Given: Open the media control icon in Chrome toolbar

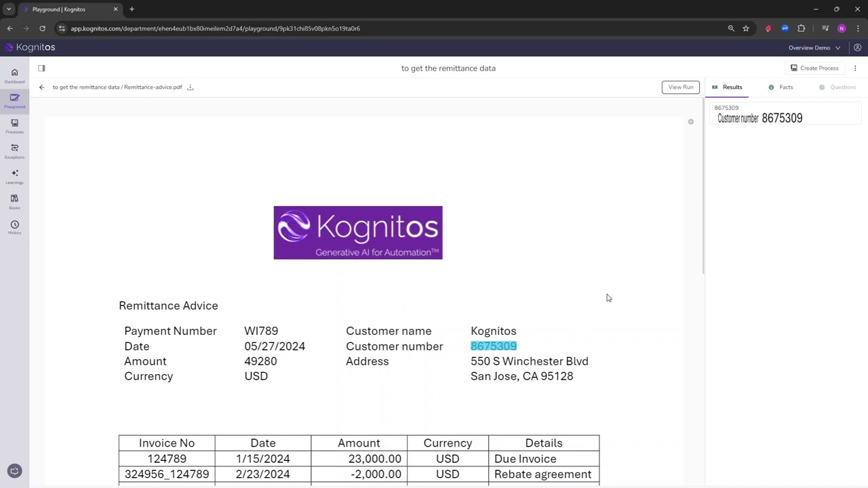Looking at the screenshot, I should [825, 28].
